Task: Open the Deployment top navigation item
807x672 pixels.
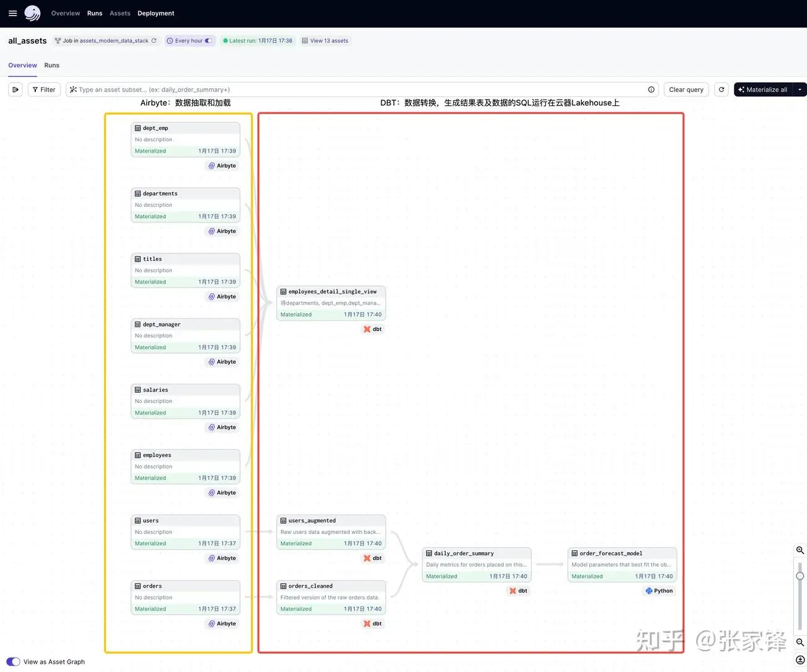Action: click(156, 13)
